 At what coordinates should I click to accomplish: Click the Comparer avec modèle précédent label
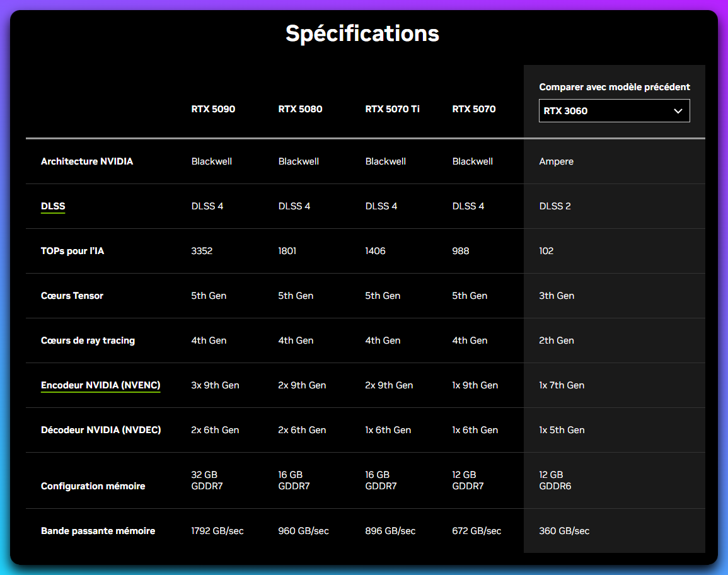[x=614, y=86]
